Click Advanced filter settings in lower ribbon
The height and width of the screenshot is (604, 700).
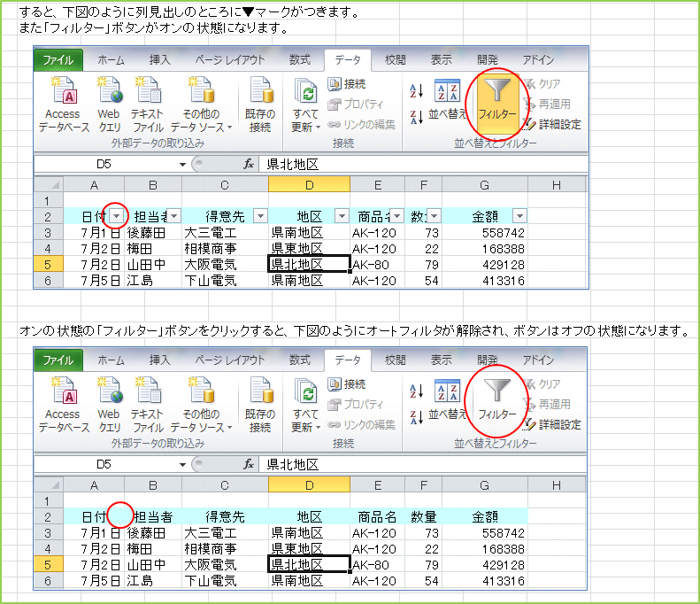(x=553, y=424)
